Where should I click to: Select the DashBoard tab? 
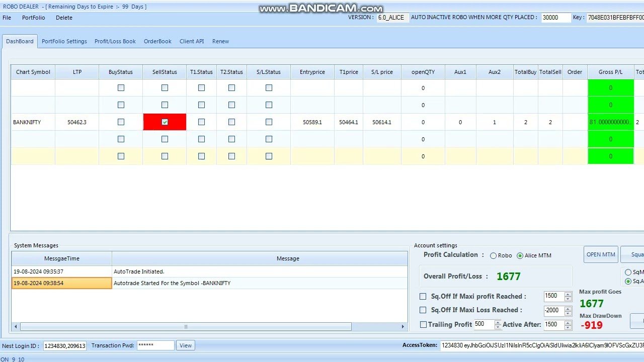20,41
